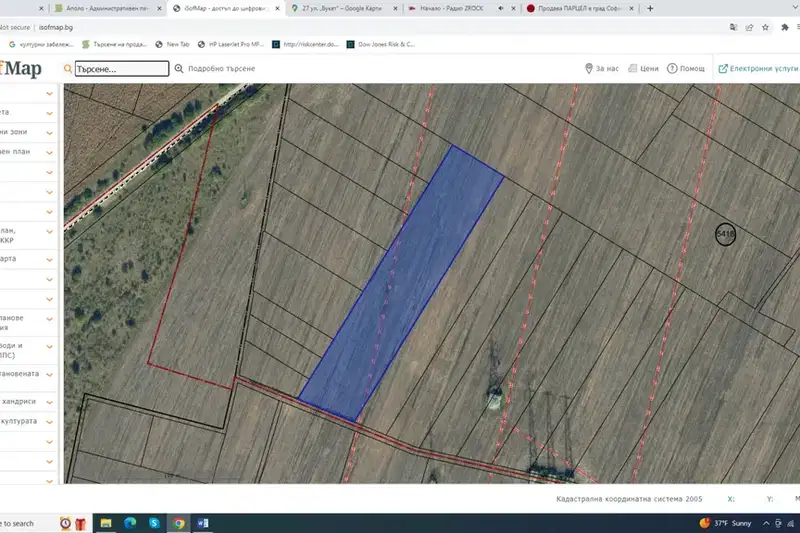Open the 'Търсене на прода...' bookmark
The width and height of the screenshot is (800, 533).
(114, 44)
